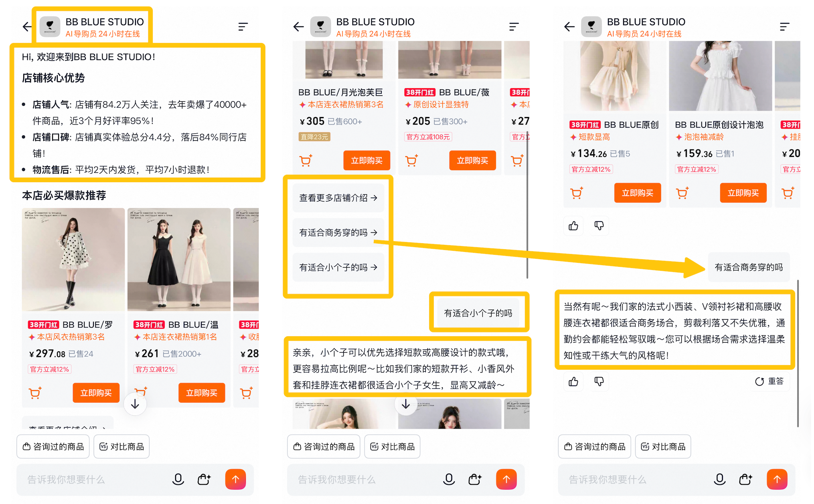Click 重答 to regenerate the answer

pos(769,381)
